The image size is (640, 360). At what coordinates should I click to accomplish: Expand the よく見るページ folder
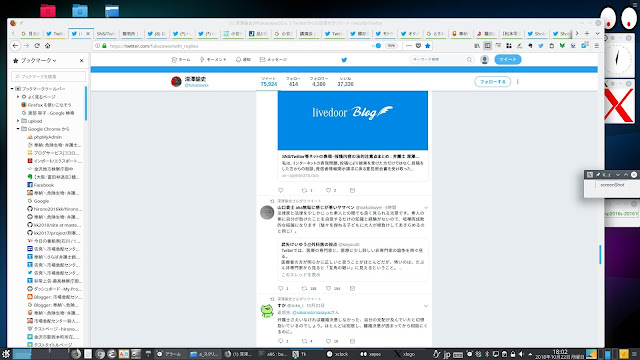pos(18,97)
